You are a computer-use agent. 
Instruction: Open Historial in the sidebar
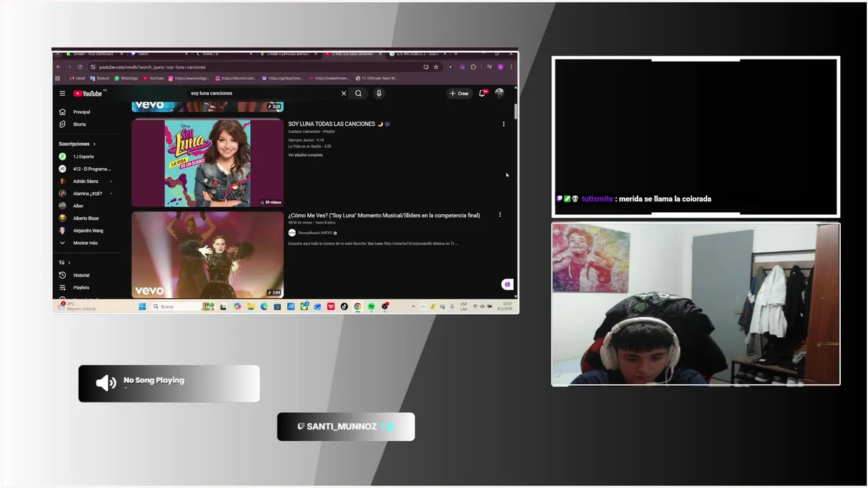81,275
